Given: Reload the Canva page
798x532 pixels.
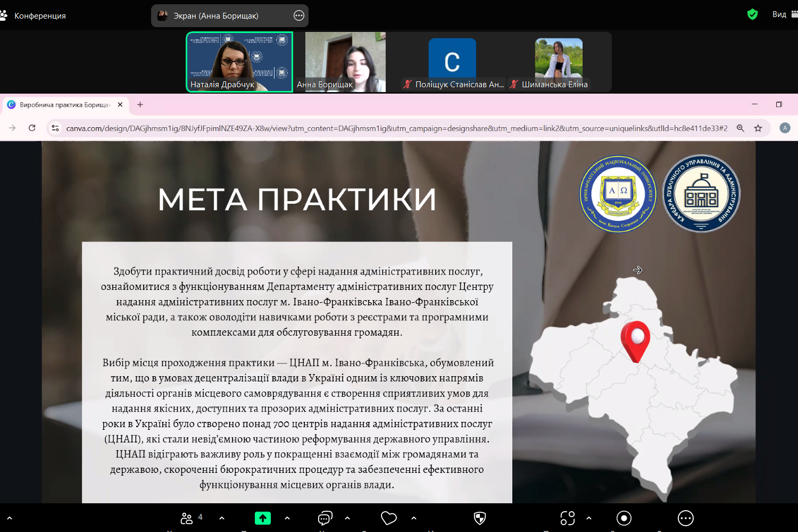Looking at the screenshot, I should coord(32,128).
